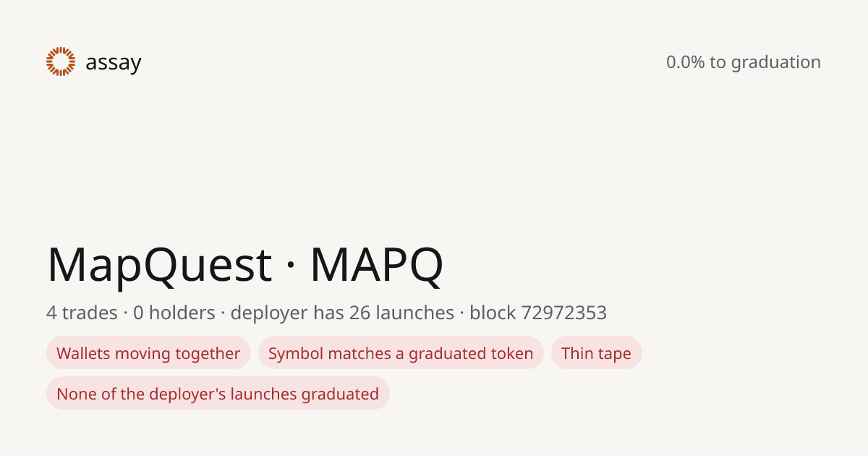Click the word graduation in the header
Screen dimensions: 868x456
click(x=776, y=63)
